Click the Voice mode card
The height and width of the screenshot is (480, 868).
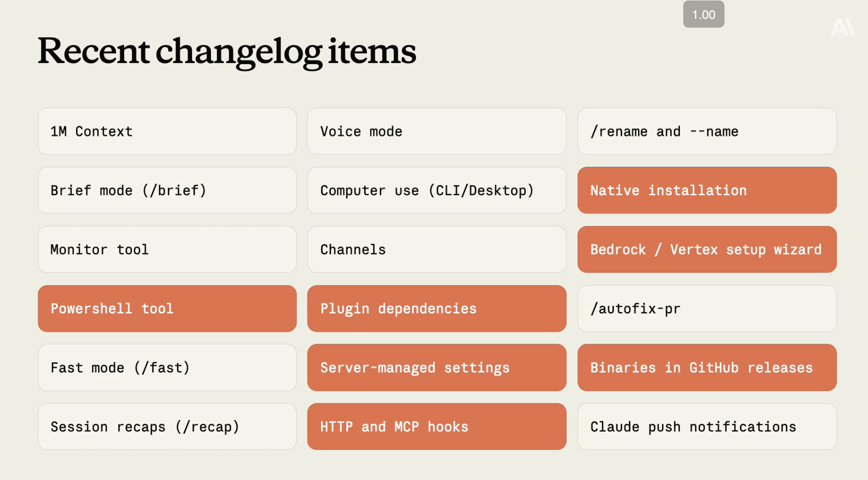click(x=437, y=131)
